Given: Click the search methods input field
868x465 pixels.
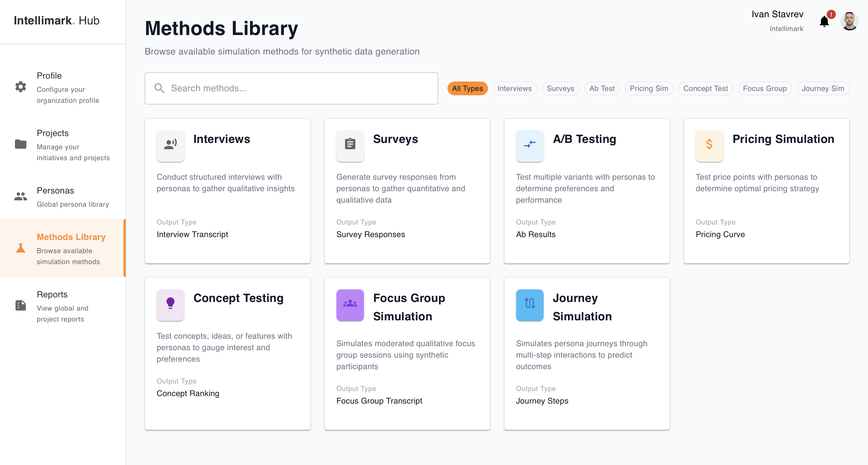Looking at the screenshot, I should [291, 88].
